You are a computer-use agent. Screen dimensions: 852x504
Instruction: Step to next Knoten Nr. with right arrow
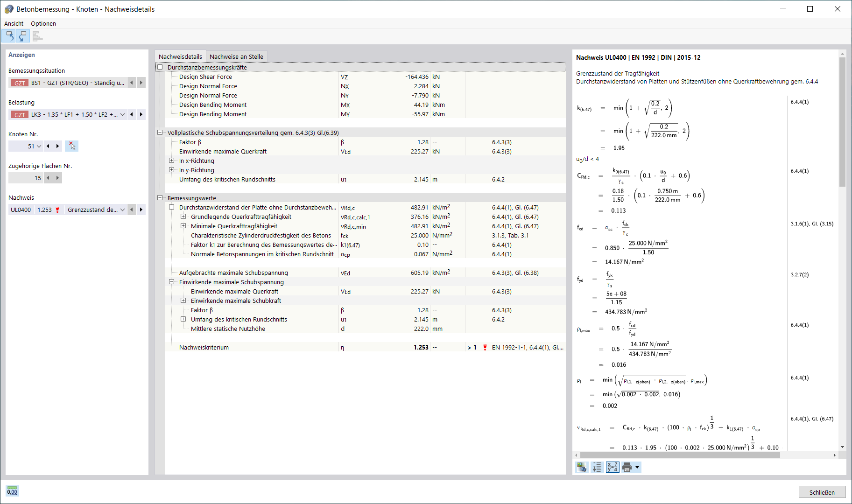point(57,146)
